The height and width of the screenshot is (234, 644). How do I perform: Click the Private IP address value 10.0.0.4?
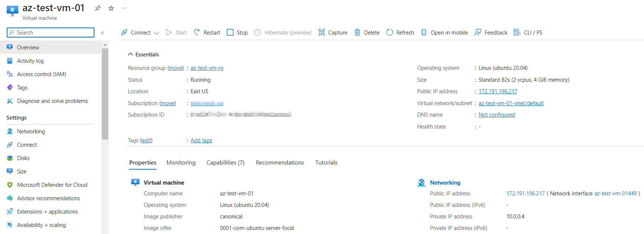(515, 217)
